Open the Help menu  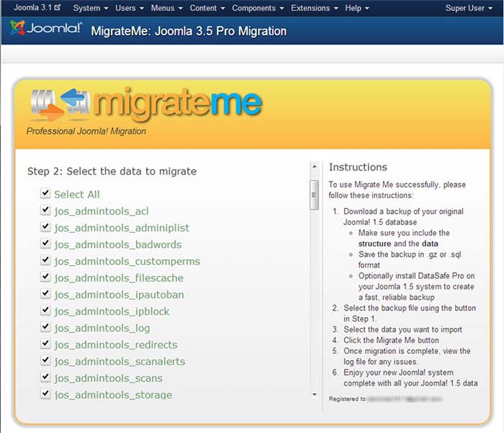[x=357, y=8]
